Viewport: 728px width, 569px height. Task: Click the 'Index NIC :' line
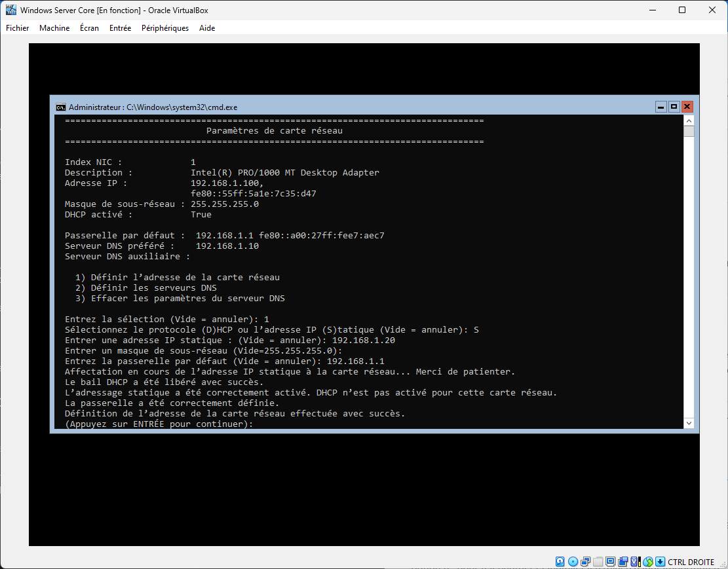pos(130,162)
